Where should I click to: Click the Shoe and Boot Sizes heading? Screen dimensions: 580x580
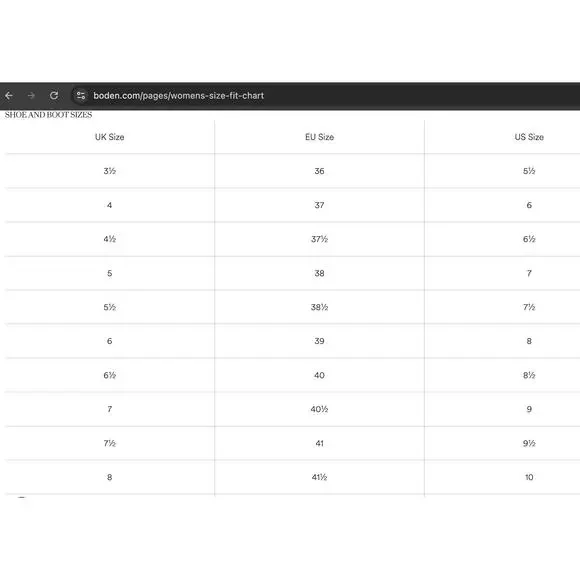point(48,115)
